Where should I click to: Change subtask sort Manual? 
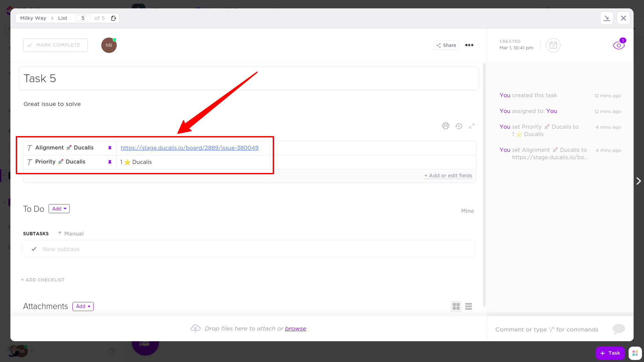click(71, 234)
